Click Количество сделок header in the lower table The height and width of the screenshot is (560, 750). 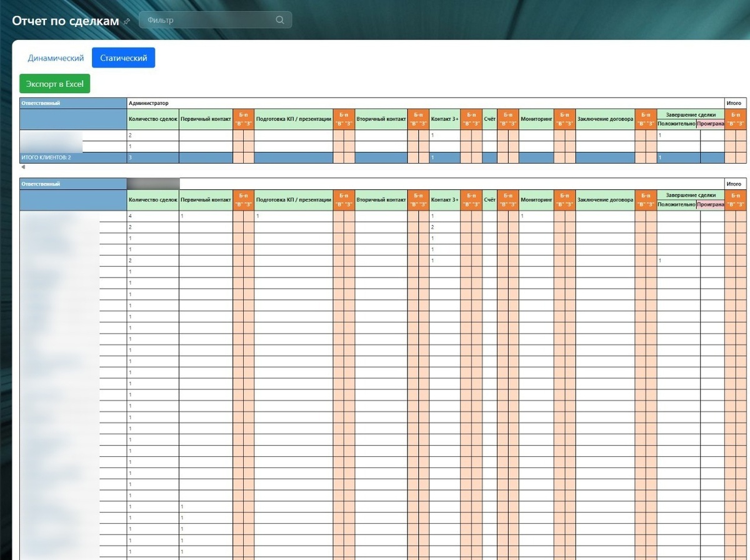coord(153,200)
